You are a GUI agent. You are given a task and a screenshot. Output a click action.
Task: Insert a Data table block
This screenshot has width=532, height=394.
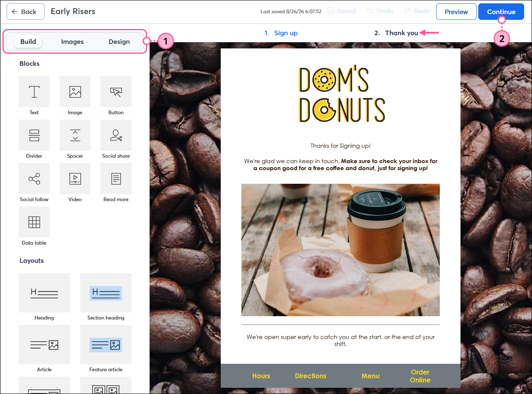(34, 222)
